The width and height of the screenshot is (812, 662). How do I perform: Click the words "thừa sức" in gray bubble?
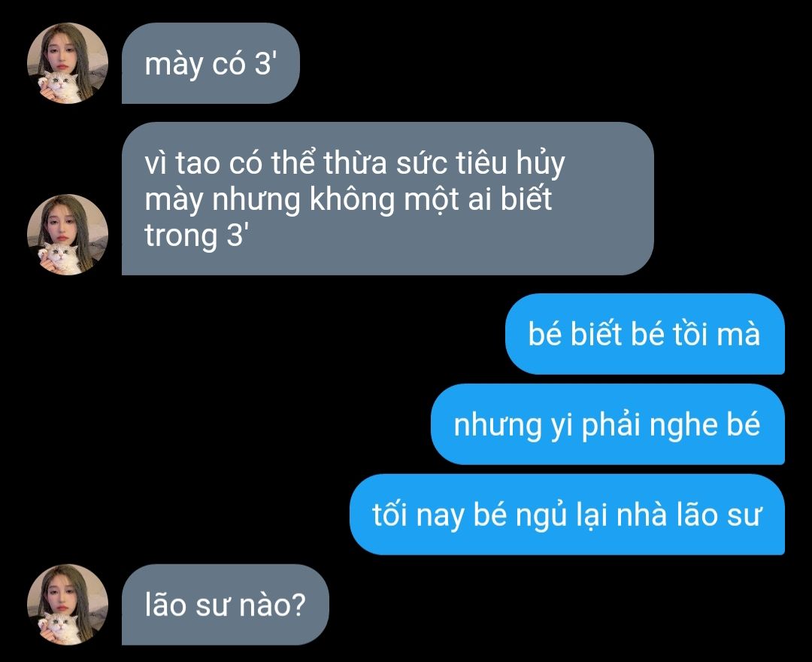385,163
